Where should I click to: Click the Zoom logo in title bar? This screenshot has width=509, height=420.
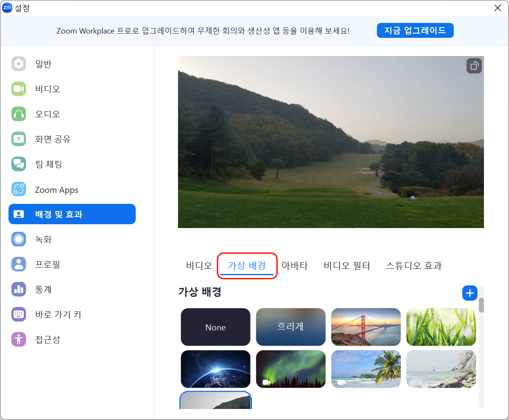pyautogui.click(x=7, y=8)
